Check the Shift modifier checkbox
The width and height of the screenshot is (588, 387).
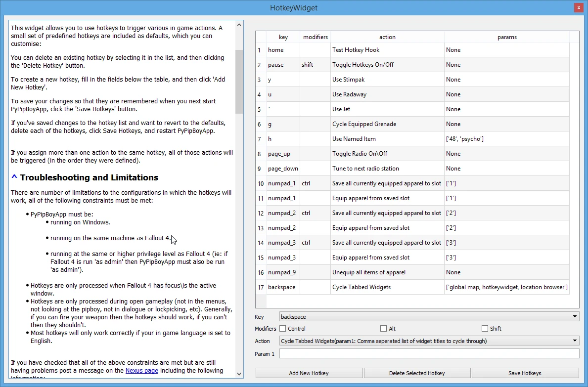pyautogui.click(x=485, y=329)
